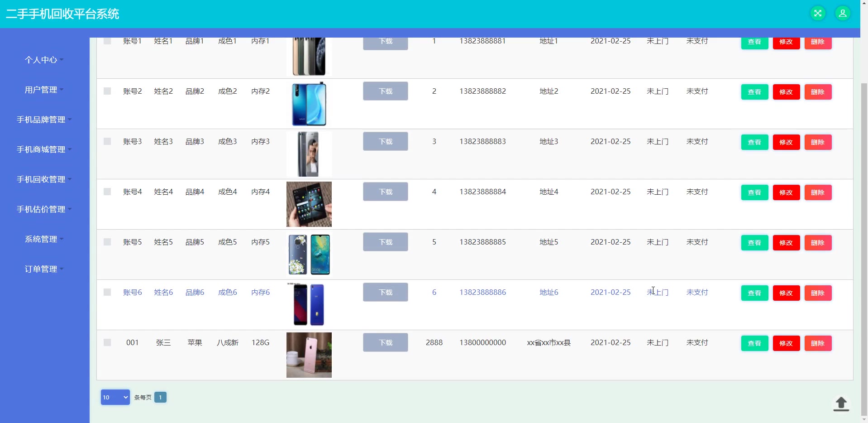Click 下载 button for row 账号5
868x423 pixels.
386,242
